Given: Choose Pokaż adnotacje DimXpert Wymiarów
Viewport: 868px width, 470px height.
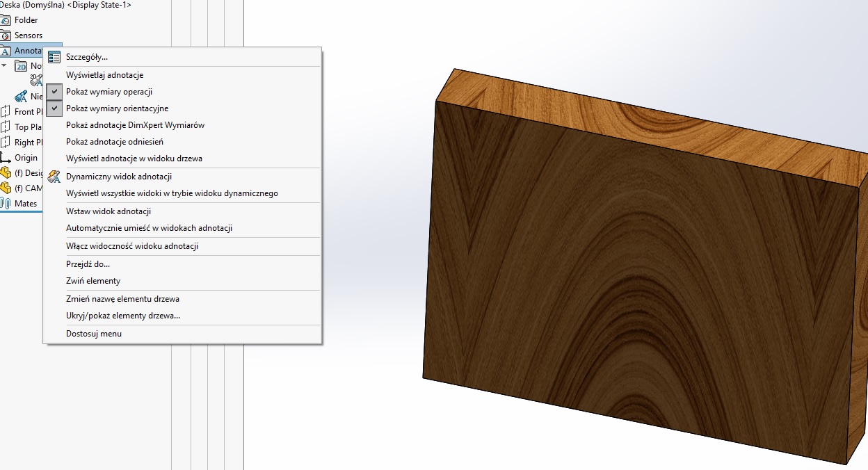Looking at the screenshot, I should pos(135,125).
